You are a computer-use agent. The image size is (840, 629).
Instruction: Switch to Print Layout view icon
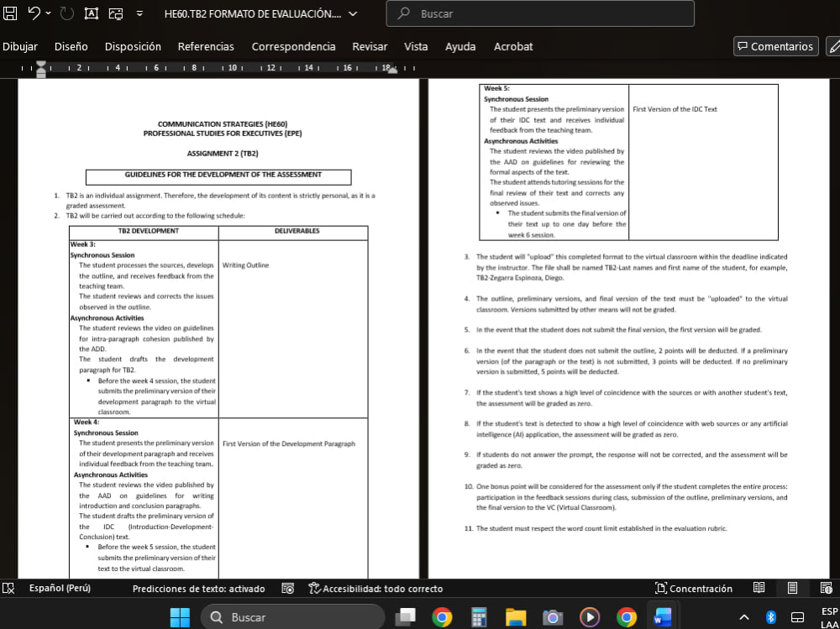(792, 588)
